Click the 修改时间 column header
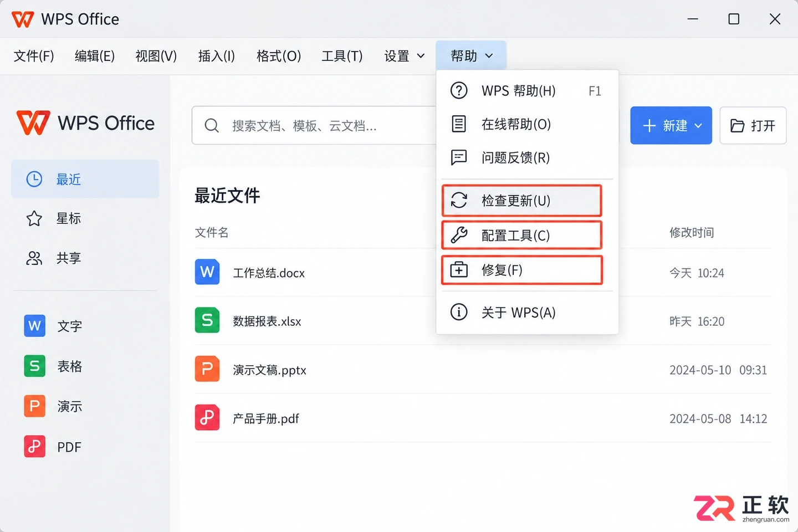Viewport: 798px width, 532px height. point(692,232)
